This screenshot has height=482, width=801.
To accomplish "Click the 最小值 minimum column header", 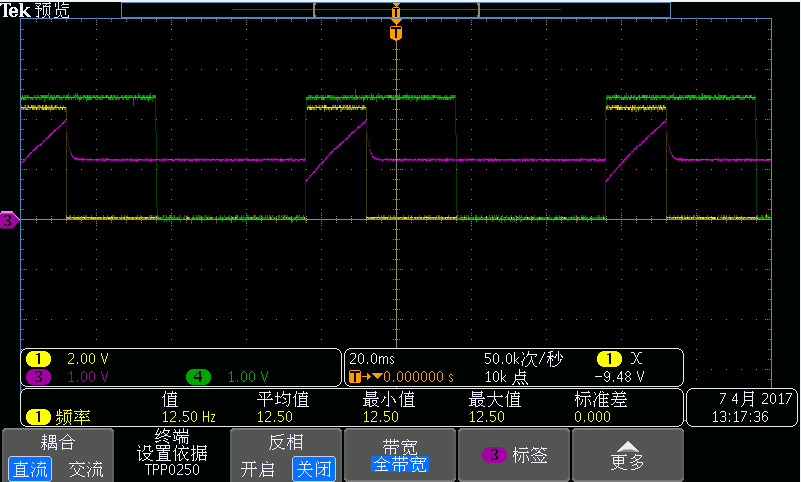I will tap(389, 399).
